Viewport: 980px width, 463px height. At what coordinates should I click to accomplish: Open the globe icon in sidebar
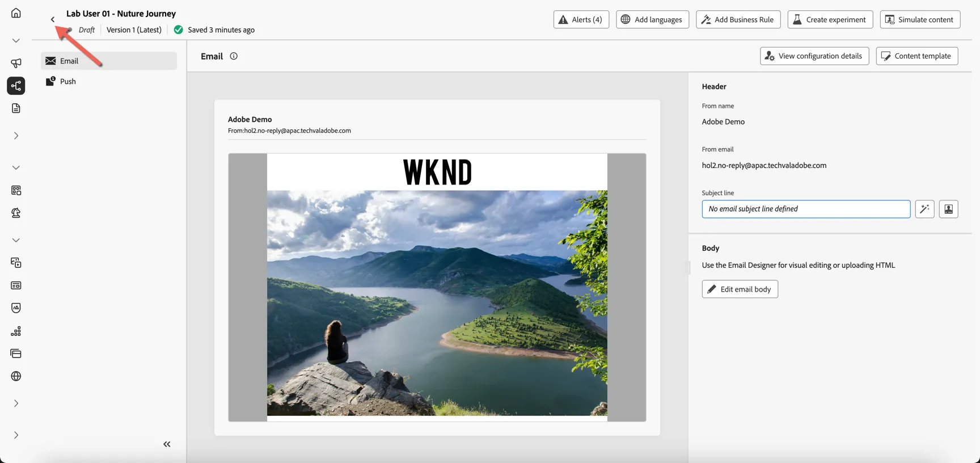16,376
